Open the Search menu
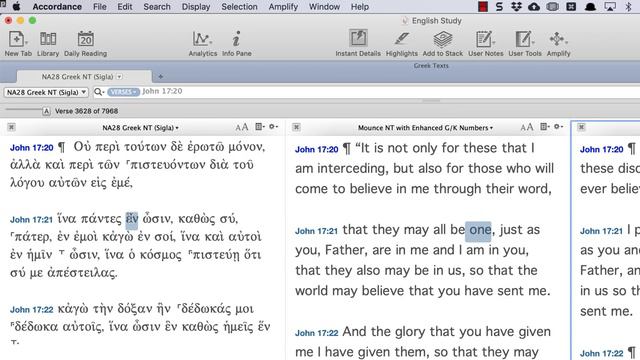This screenshot has height=360, width=640. 157,7
